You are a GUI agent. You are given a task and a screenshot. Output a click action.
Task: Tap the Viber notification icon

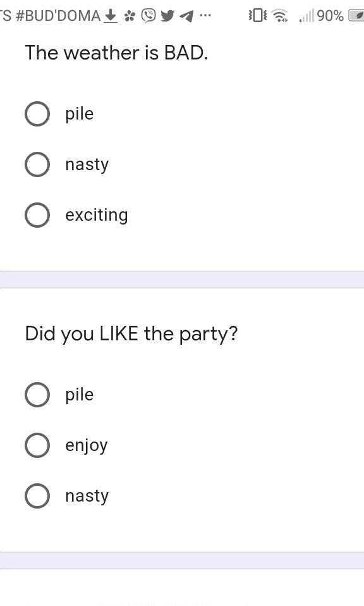pyautogui.click(x=149, y=16)
